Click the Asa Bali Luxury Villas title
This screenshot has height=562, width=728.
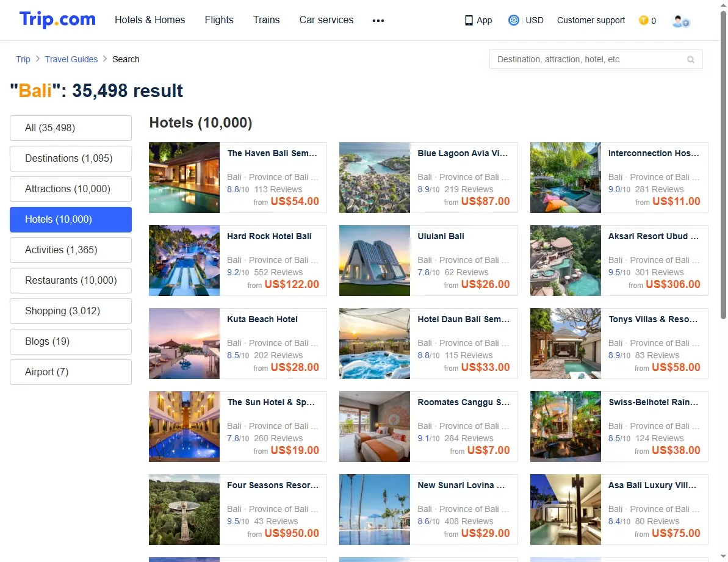(652, 486)
